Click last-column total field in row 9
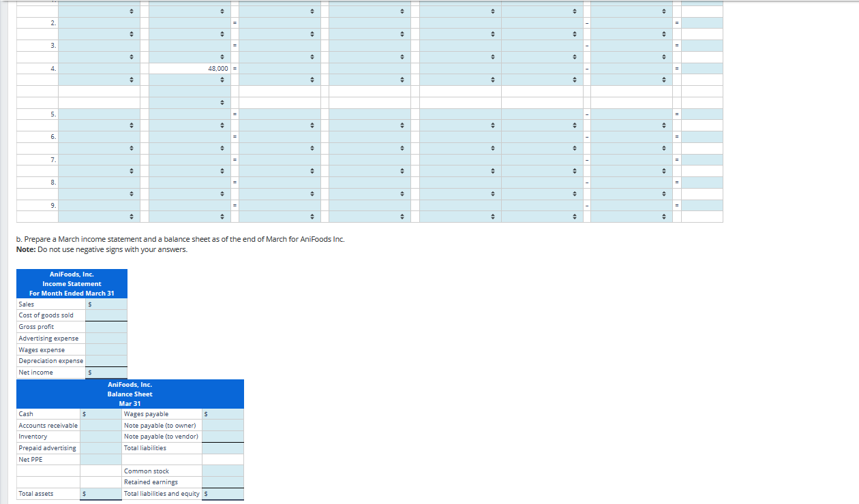859x504 pixels. tap(702, 205)
